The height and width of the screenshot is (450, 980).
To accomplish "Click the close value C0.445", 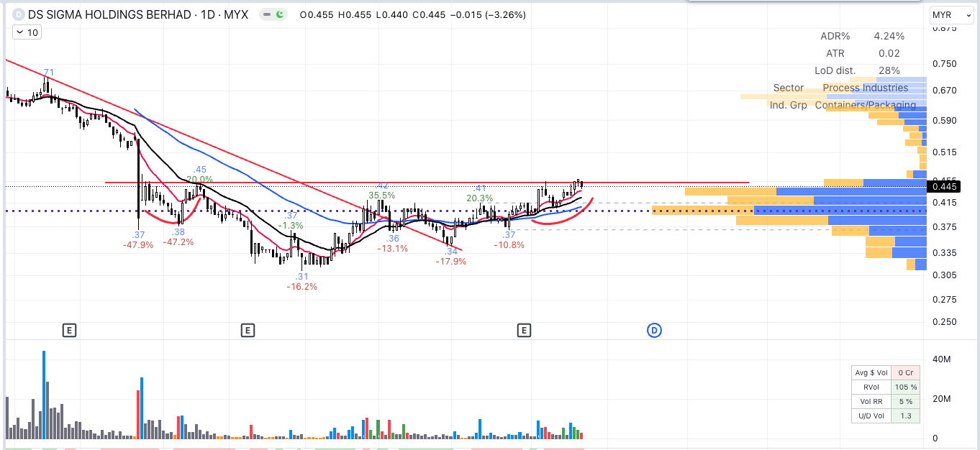I will point(429,14).
